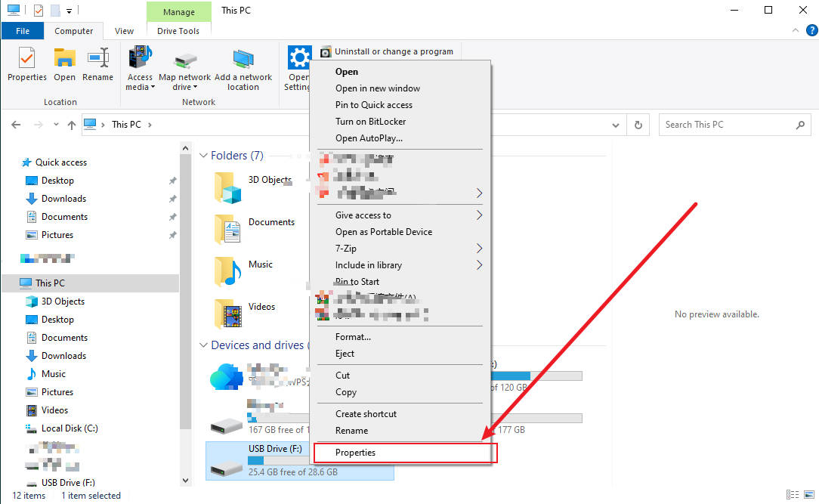Select Format... from context menu
This screenshot has width=819, height=504.
[x=353, y=337]
